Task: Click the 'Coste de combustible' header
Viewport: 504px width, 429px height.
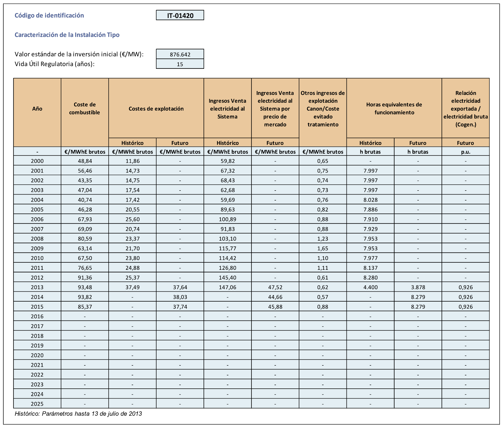Action: point(85,112)
